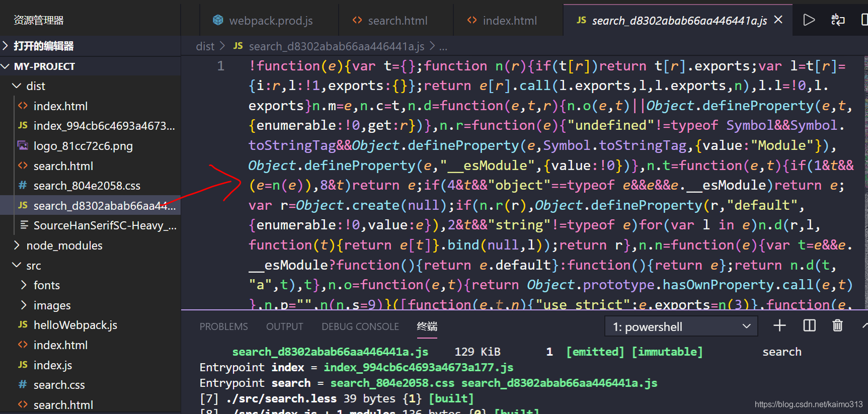Expand the images folder
The height and width of the screenshot is (414, 868).
click(24, 305)
